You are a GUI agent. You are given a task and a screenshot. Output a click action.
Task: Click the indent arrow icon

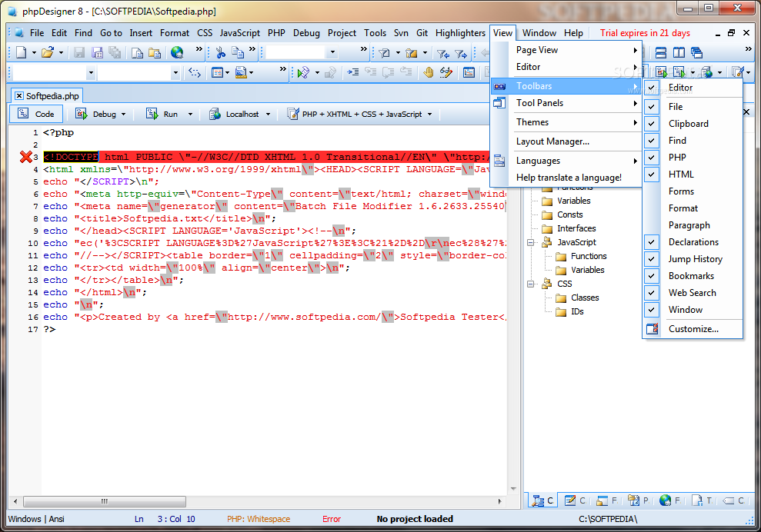353,73
